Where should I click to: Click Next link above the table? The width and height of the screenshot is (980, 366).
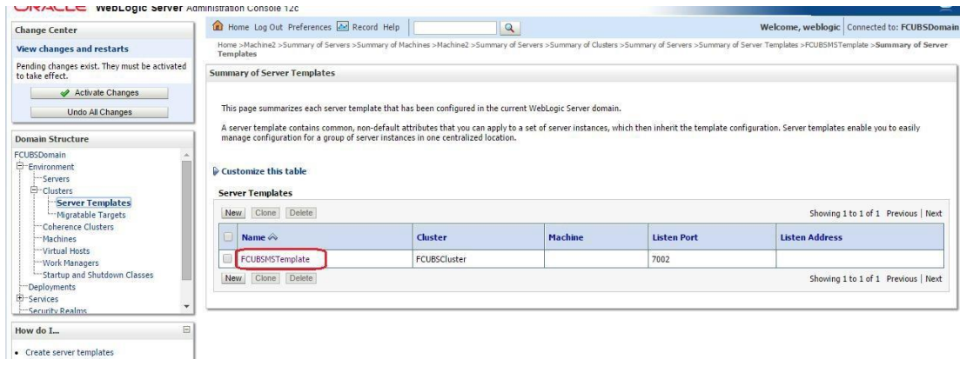(934, 214)
